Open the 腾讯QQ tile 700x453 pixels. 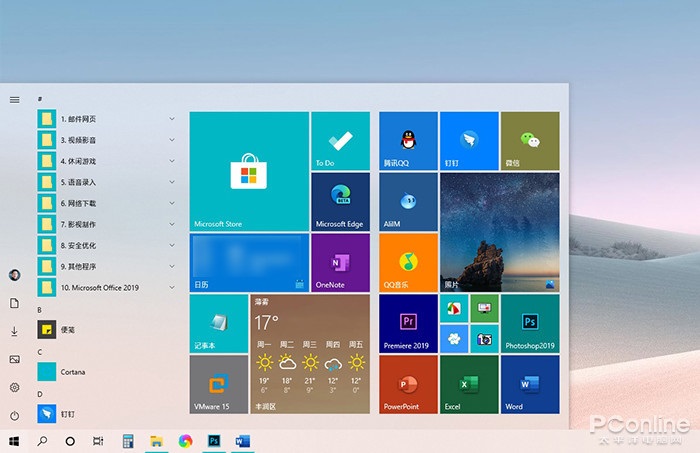pyautogui.click(x=408, y=141)
